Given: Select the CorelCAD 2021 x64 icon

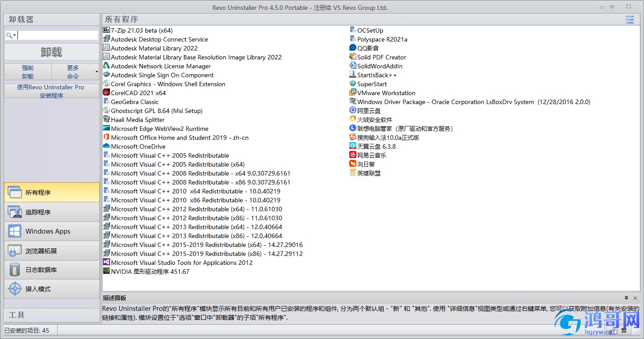Looking at the screenshot, I should coord(106,93).
